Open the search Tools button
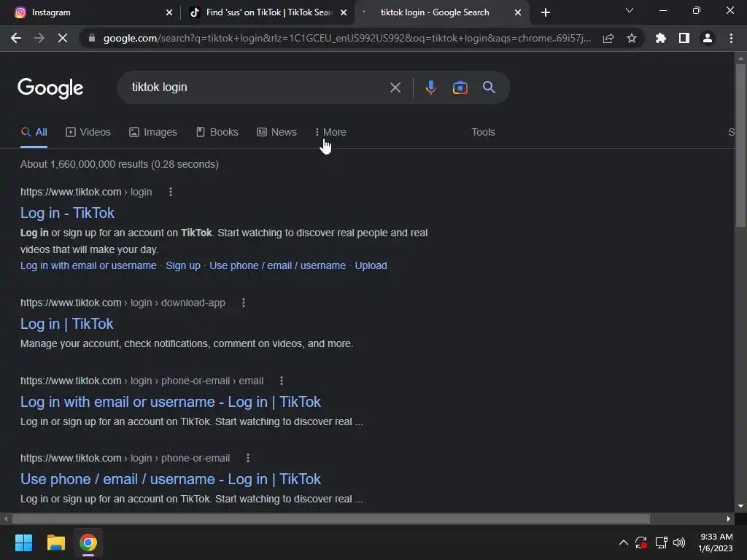Image resolution: width=747 pixels, height=560 pixels. coord(483,132)
